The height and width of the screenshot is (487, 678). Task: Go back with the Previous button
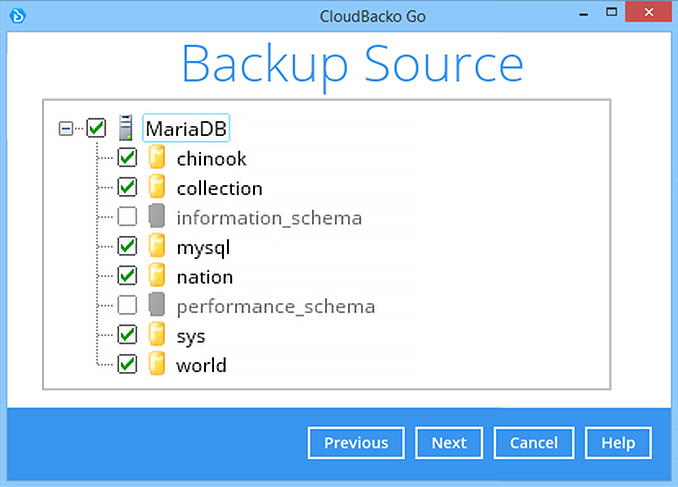click(x=356, y=443)
